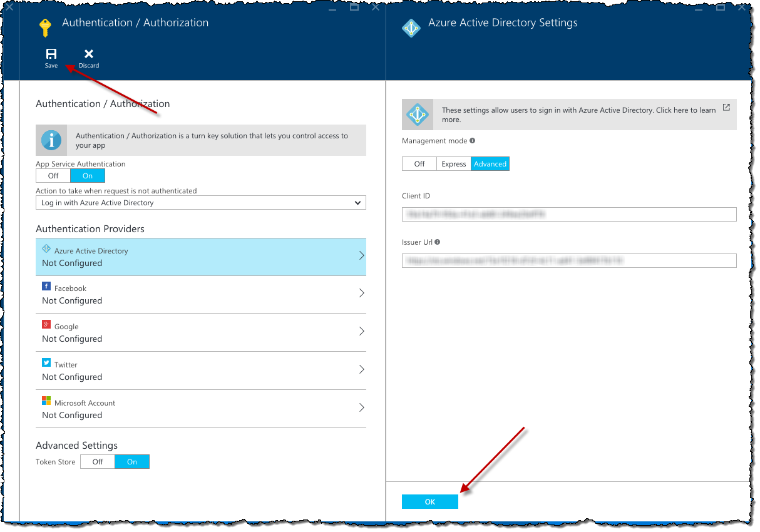The width and height of the screenshot is (760, 532).
Task: Click the Save label
Action: coord(51,66)
